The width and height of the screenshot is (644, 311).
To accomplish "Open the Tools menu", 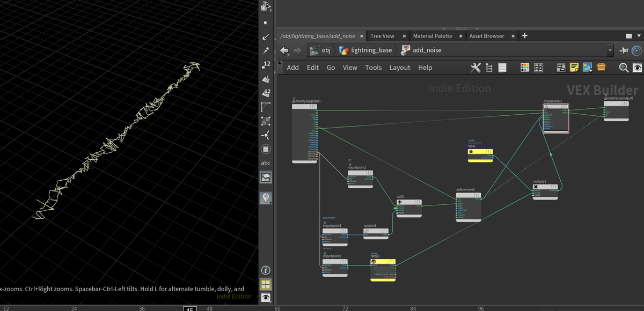I will [x=374, y=68].
